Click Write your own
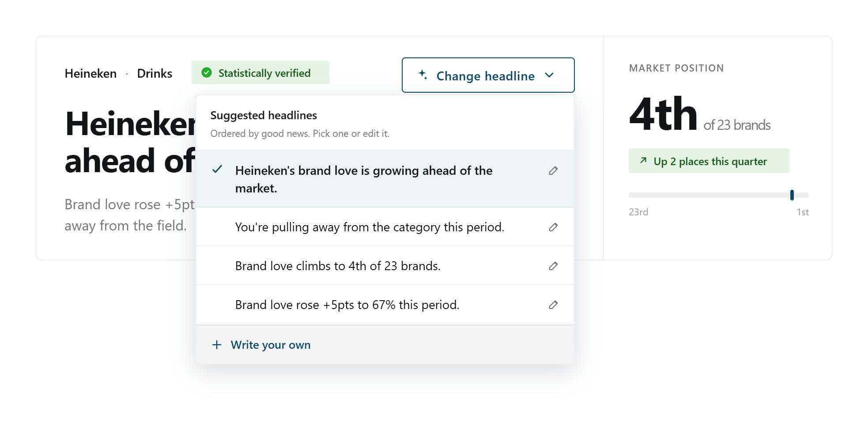 point(385,345)
